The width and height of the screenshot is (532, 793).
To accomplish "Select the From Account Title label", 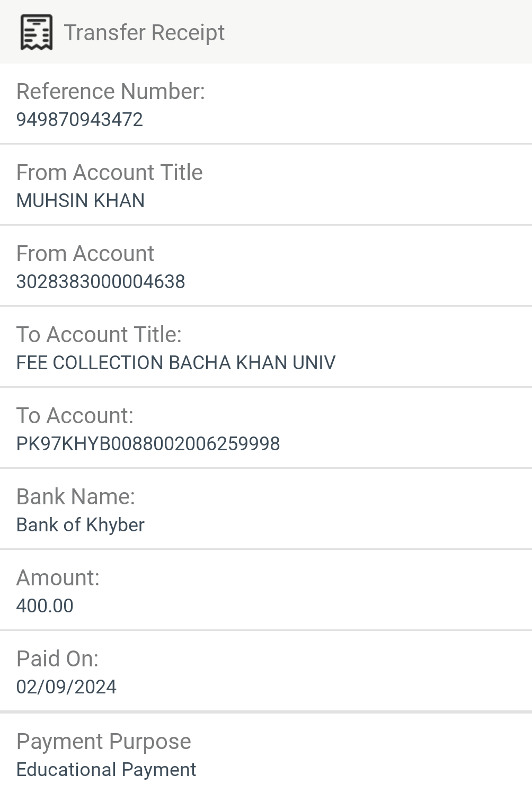I will click(110, 173).
